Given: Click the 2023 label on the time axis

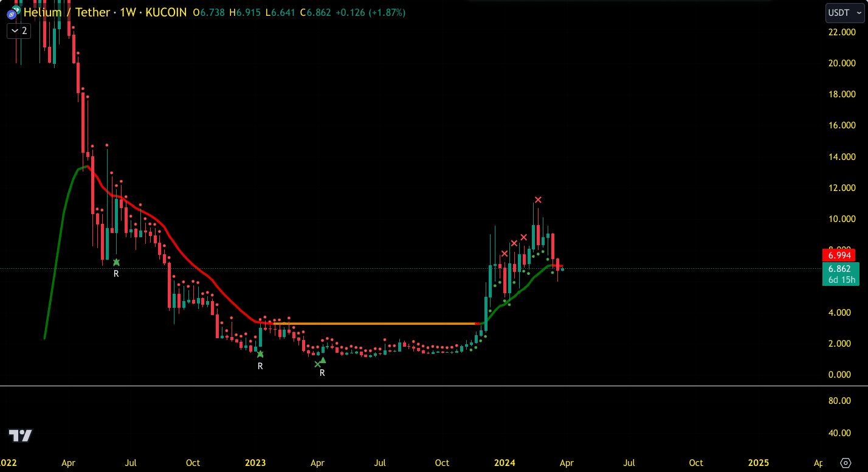Looking at the screenshot, I should [255, 463].
